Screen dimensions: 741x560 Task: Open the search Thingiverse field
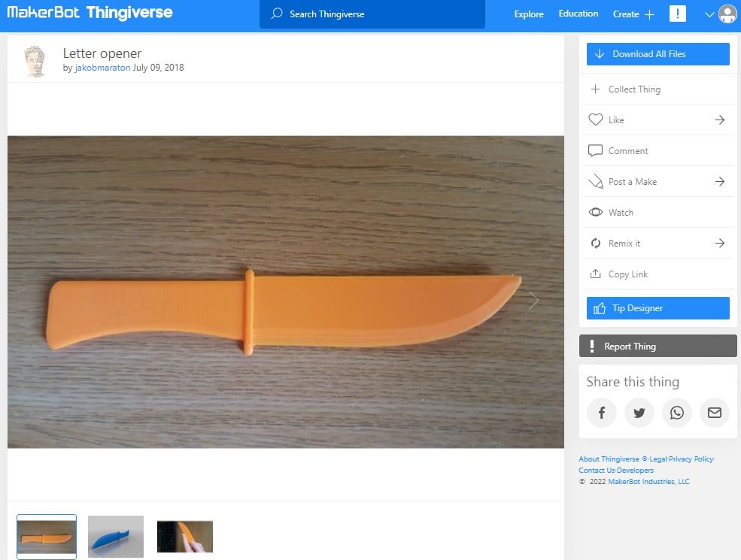(x=372, y=14)
